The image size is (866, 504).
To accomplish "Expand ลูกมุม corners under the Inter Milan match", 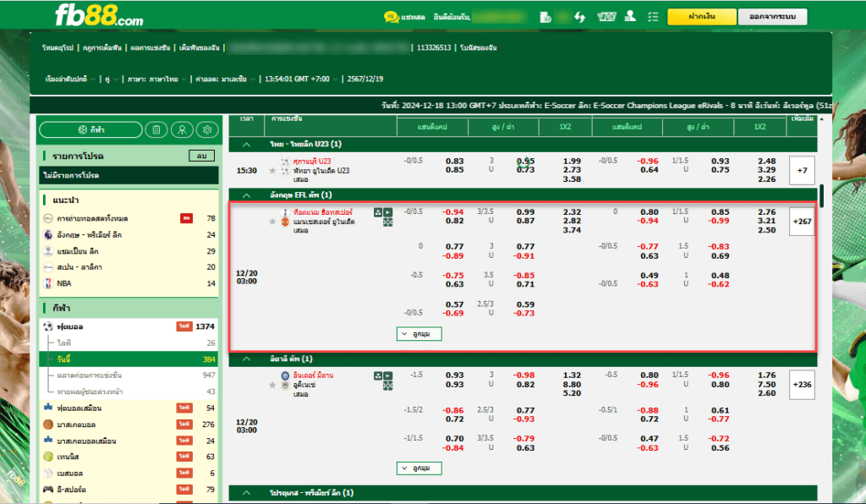I will point(419,468).
